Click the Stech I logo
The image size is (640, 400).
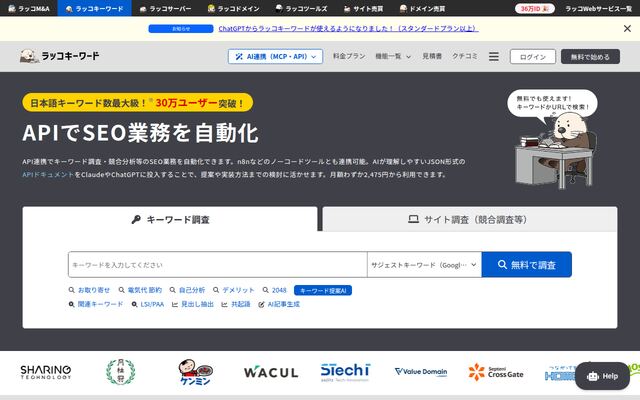[345, 372]
